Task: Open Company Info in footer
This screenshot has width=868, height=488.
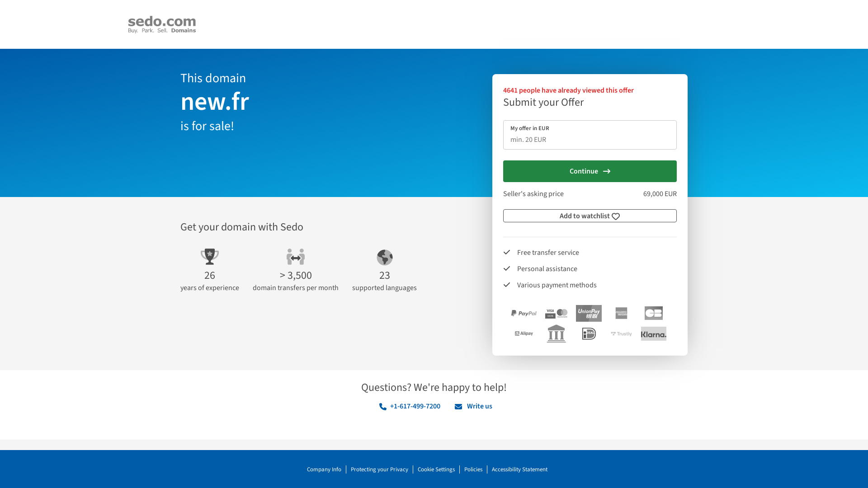Action: coord(324,469)
